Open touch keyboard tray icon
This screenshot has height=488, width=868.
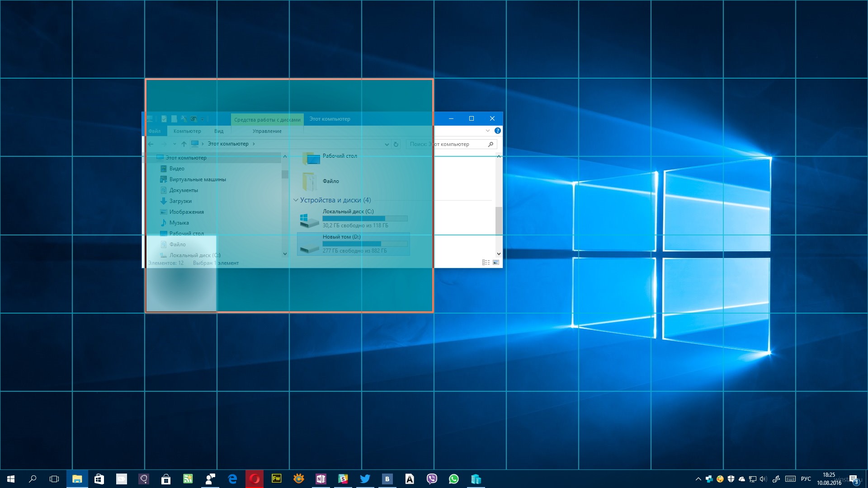pos(791,479)
